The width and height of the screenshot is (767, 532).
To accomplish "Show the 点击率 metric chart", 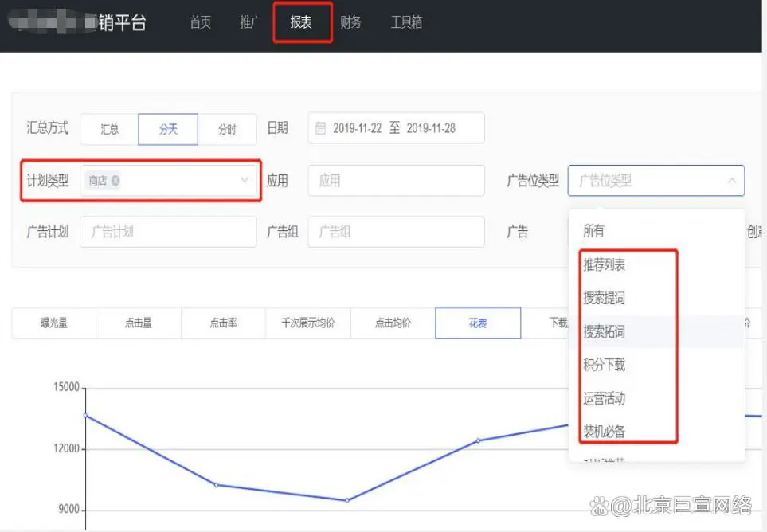I will pyautogui.click(x=223, y=323).
